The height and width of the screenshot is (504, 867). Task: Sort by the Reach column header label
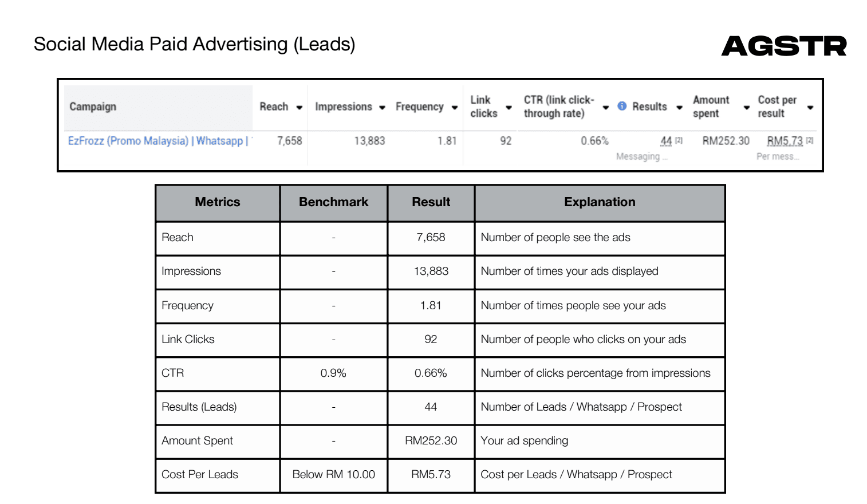[274, 107]
